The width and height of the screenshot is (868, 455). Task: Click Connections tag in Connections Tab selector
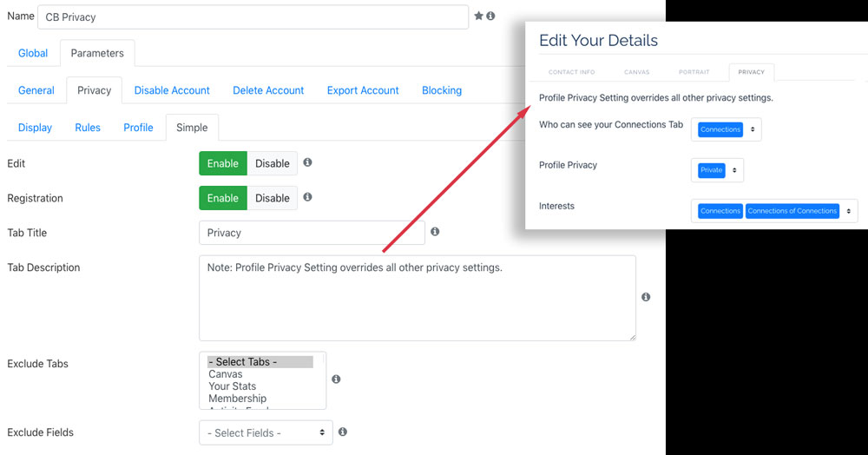point(720,129)
